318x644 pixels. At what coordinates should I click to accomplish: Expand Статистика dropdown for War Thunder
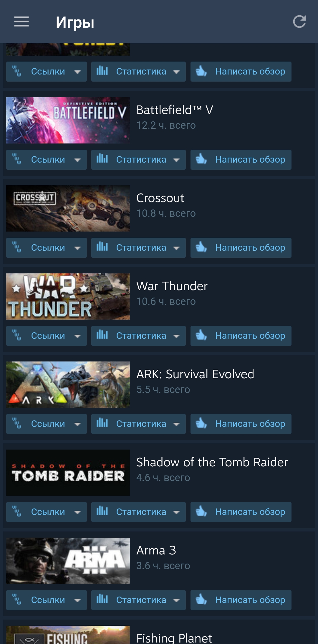click(138, 336)
